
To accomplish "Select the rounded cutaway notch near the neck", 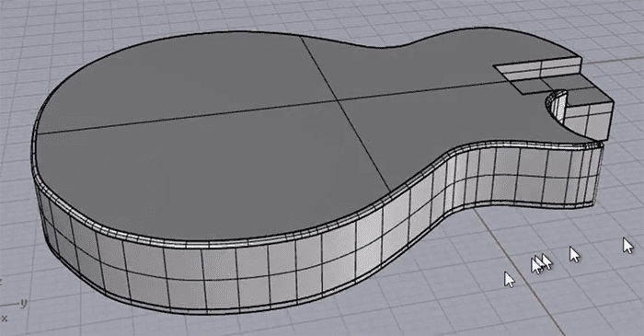I will point(557,106).
